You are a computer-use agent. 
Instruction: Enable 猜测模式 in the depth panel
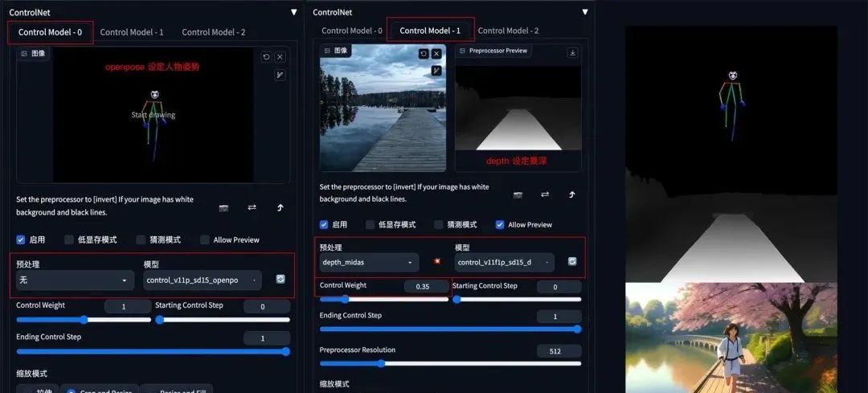pyautogui.click(x=439, y=225)
